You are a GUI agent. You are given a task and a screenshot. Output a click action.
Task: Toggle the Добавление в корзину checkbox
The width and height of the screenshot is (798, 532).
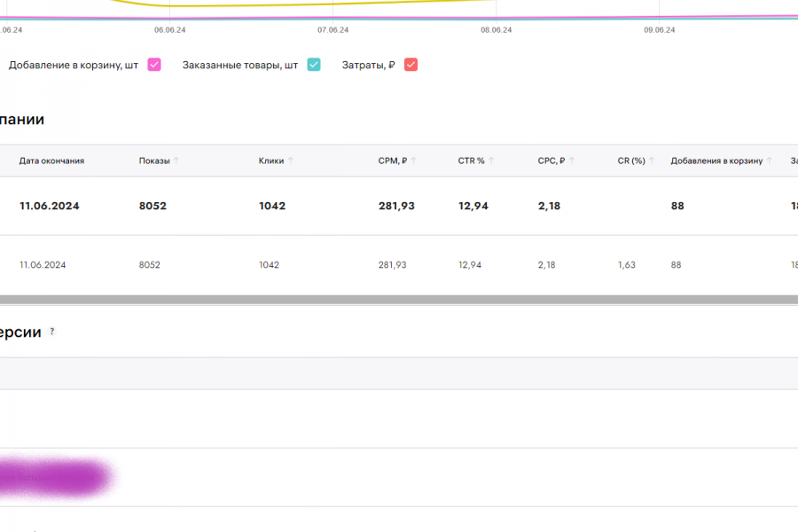[154, 65]
